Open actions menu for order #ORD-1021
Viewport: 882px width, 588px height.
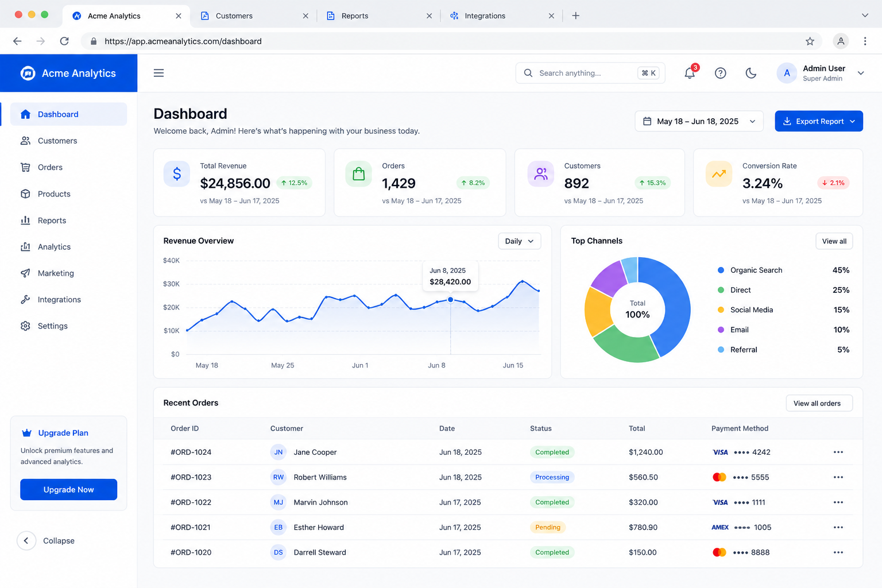tap(838, 527)
